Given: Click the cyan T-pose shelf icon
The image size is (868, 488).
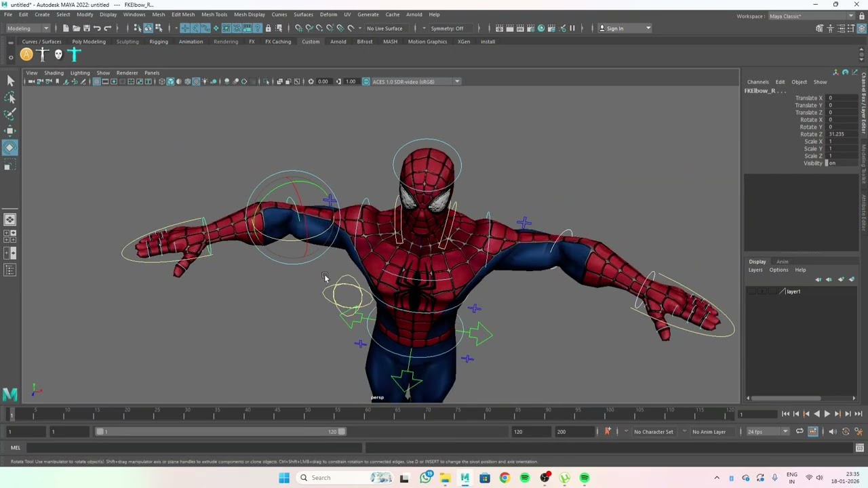Looking at the screenshot, I should pyautogui.click(x=75, y=55).
